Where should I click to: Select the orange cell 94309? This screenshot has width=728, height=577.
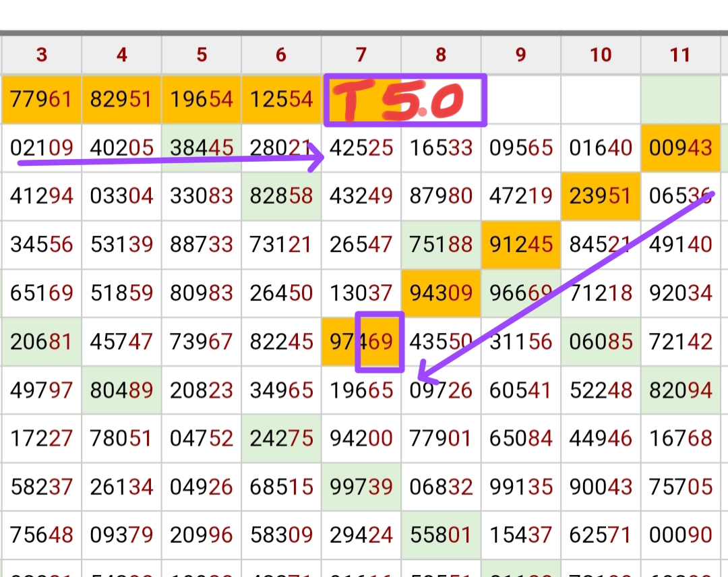(x=441, y=293)
